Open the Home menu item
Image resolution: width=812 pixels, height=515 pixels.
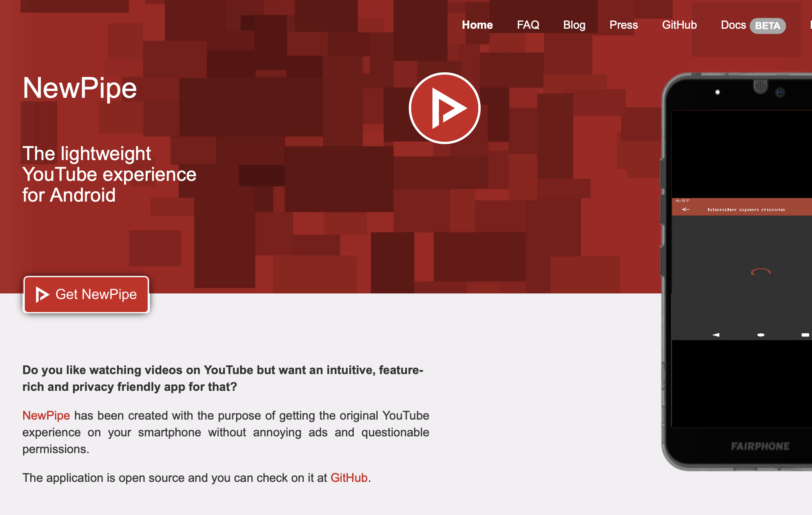477,25
